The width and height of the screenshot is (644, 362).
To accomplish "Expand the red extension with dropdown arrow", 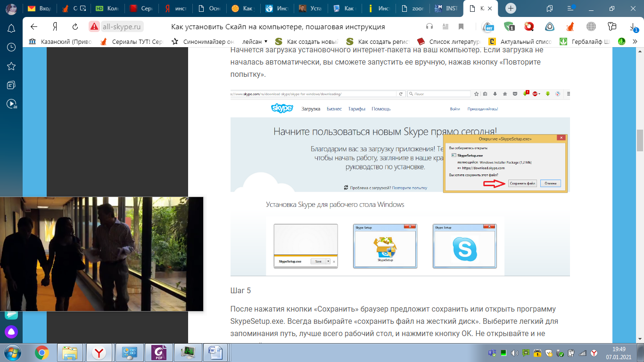I will (529, 26).
